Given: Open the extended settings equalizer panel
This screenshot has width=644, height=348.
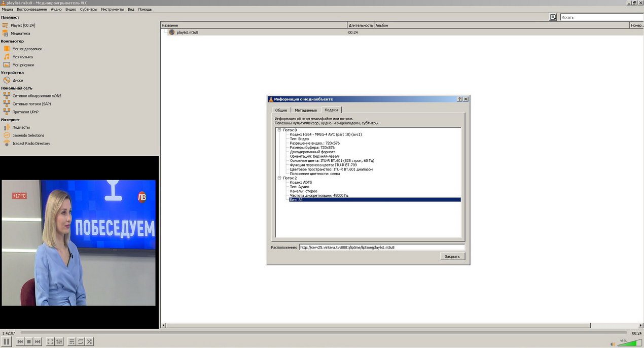Looking at the screenshot, I should (x=59, y=342).
